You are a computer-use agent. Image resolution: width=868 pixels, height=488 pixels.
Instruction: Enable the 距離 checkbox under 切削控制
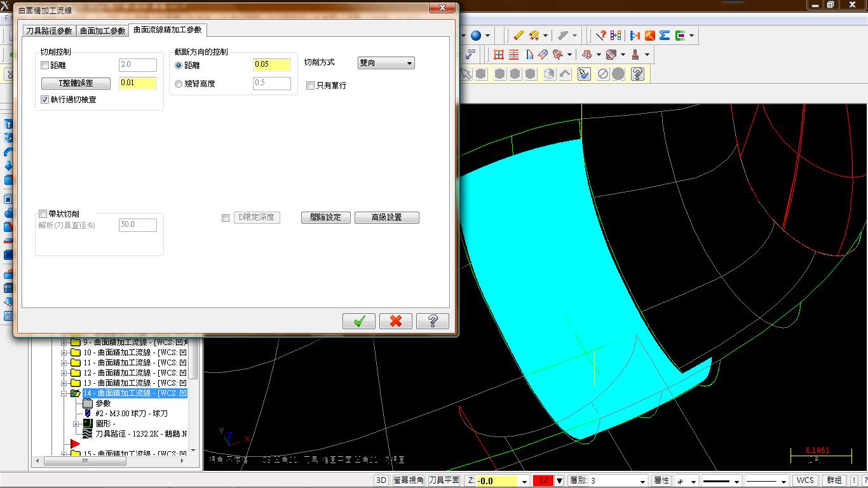(44, 65)
